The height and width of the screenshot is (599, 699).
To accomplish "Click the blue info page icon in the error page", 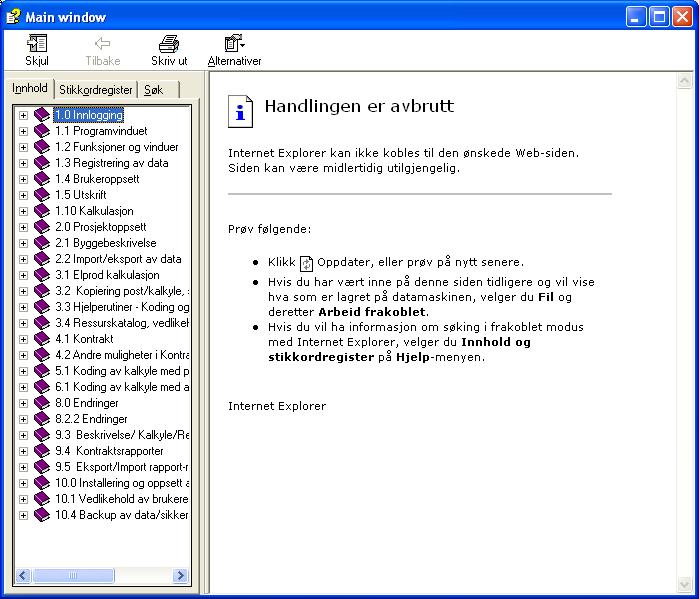I will 240,111.
